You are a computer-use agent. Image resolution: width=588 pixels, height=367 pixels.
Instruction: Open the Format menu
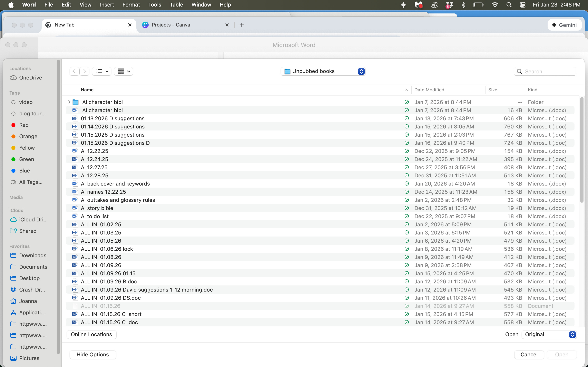point(131,5)
